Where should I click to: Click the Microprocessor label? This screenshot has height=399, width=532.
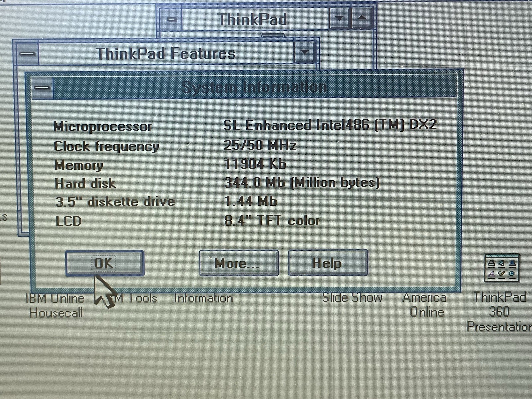pos(102,127)
